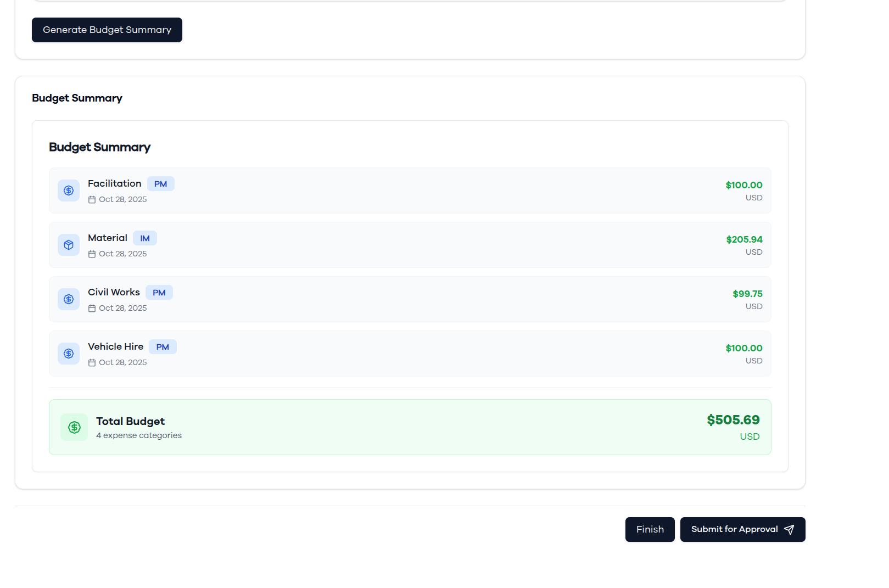The width and height of the screenshot is (889, 588).
Task: Click the Material row box icon
Action: pos(69,245)
